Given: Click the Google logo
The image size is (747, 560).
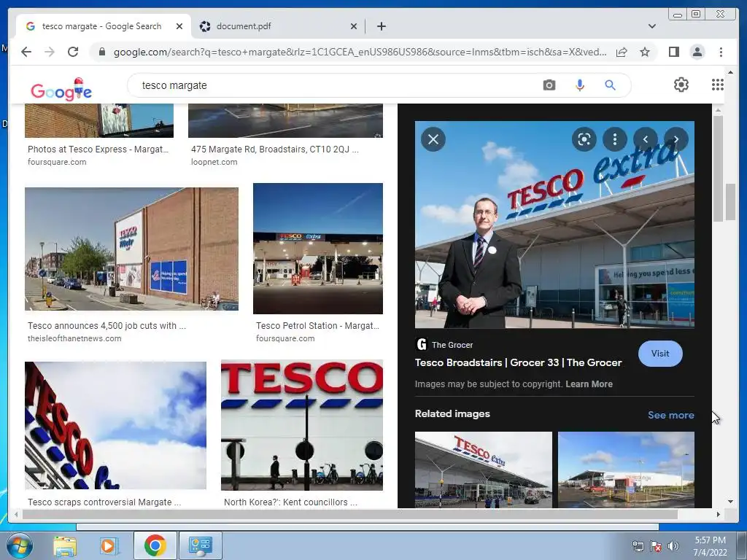Looking at the screenshot, I should tap(61, 89).
